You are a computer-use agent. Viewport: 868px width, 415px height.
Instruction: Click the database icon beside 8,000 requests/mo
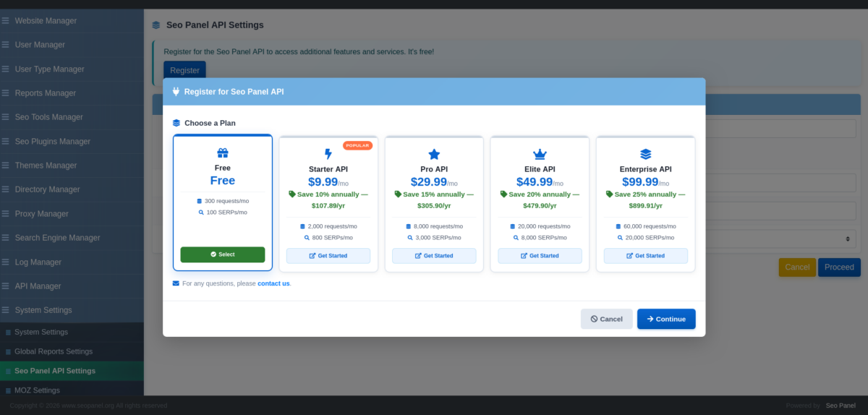pos(409,226)
